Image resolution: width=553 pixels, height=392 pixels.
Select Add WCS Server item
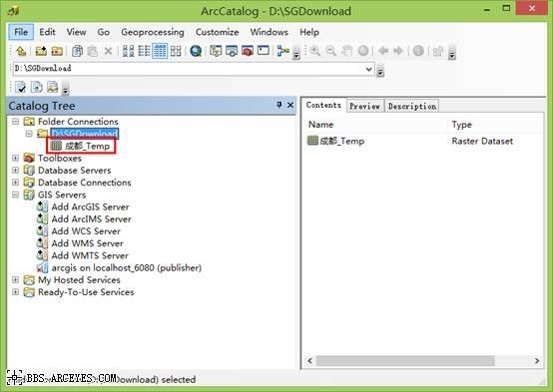click(x=79, y=231)
